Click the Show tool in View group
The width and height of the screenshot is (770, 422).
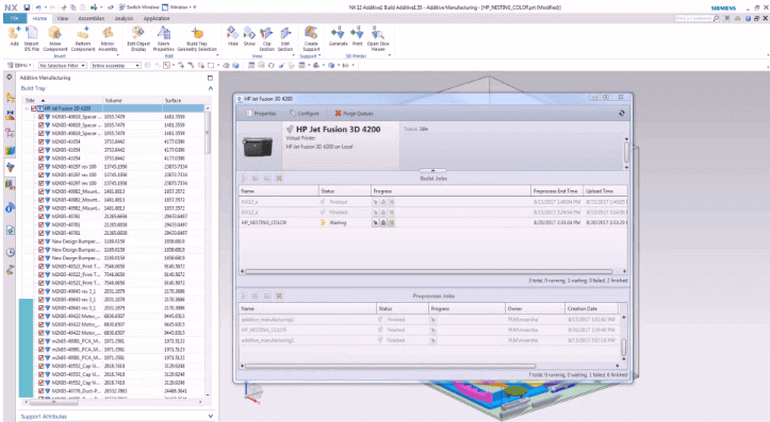(x=249, y=37)
